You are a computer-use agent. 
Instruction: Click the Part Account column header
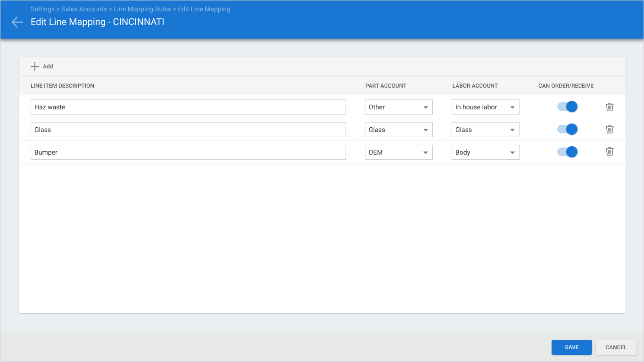pyautogui.click(x=386, y=86)
